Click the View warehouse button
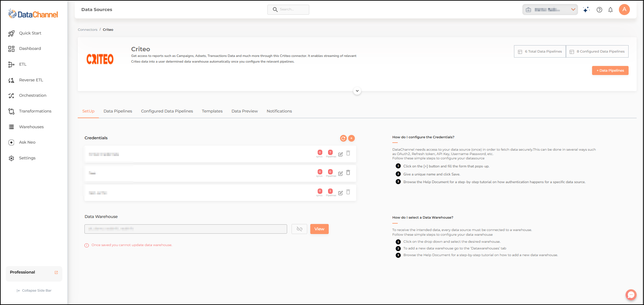The width and height of the screenshot is (644, 305). pyautogui.click(x=319, y=229)
